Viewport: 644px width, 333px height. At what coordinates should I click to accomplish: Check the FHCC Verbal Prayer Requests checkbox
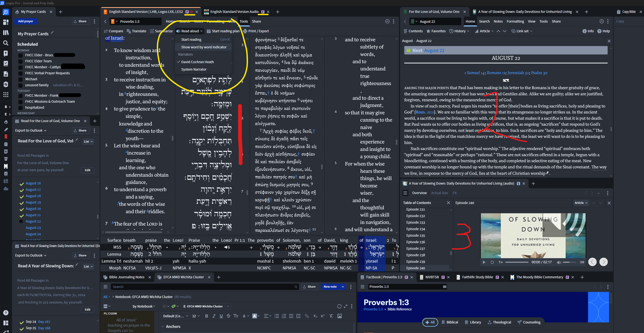click(20, 73)
